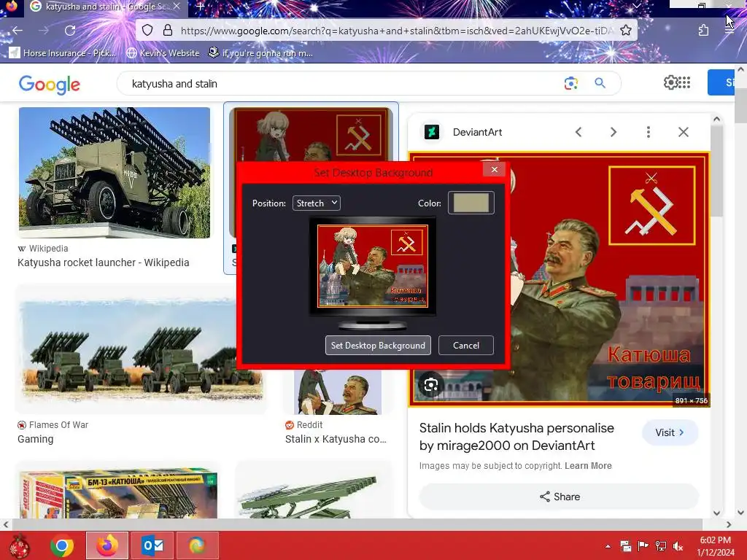This screenshot has width=747, height=560.
Task: Click the image panel scroll up arrow
Action: click(716, 119)
